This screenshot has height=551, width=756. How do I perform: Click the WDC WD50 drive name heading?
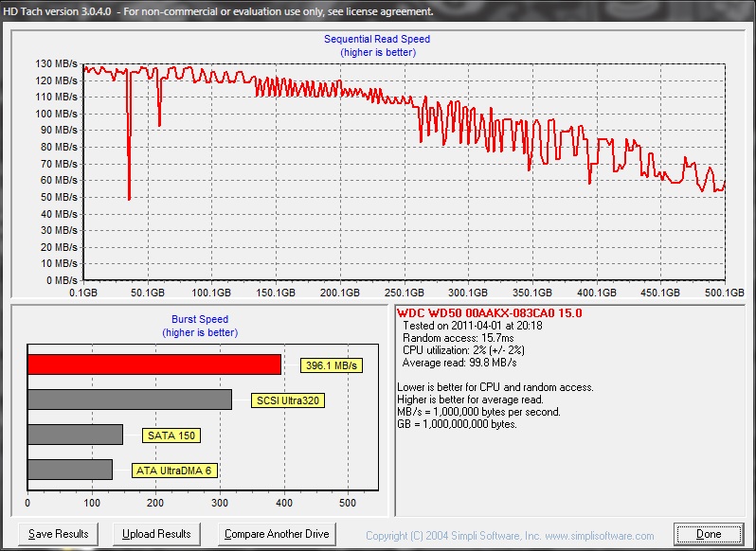click(x=489, y=313)
